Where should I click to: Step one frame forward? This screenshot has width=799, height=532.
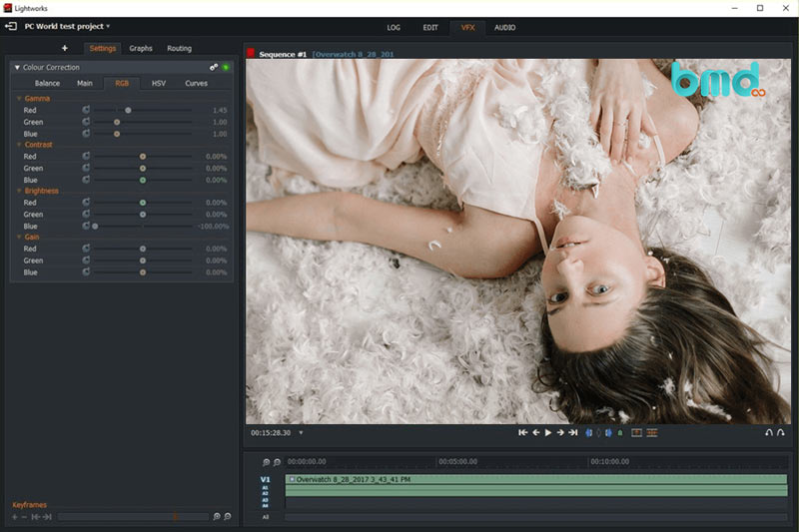[560, 433]
